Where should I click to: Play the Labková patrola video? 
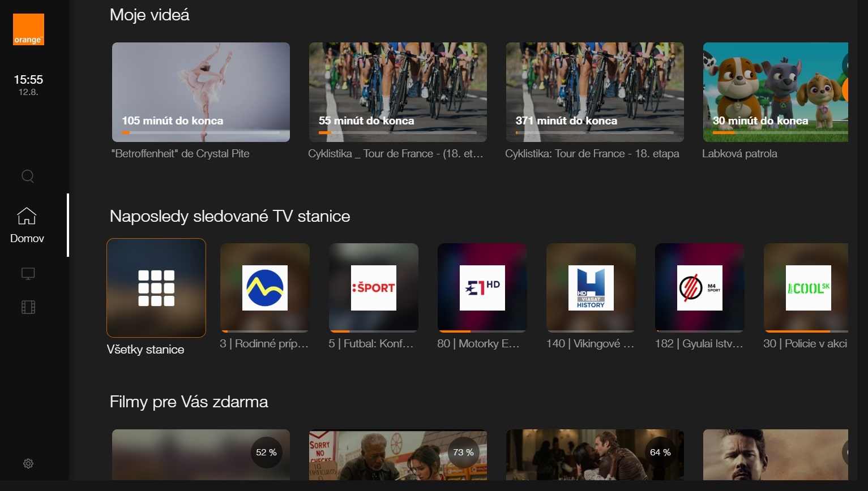[775, 92]
